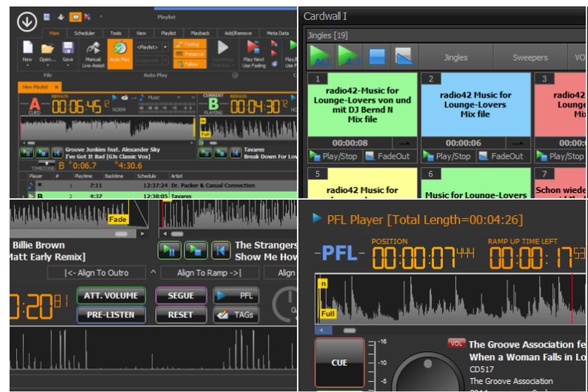The height and width of the screenshot is (392, 588).
Task: Open Auto Play group dialog launcher
Action: (235, 75)
